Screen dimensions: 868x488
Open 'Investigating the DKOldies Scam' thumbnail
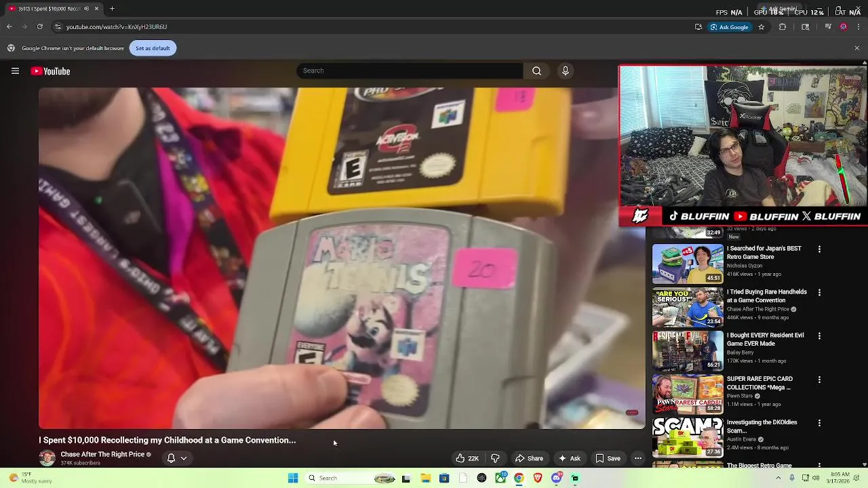(688, 437)
